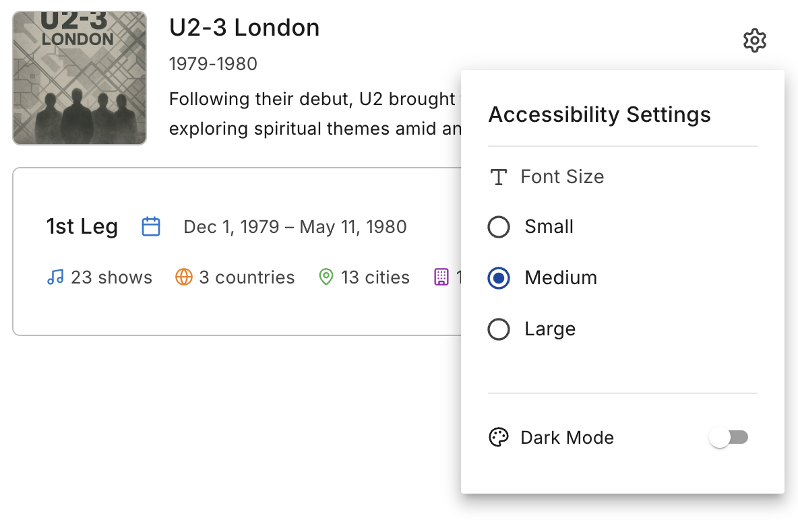The width and height of the screenshot is (798, 532).
Task: Click the 3 countries stat label
Action: click(x=247, y=277)
